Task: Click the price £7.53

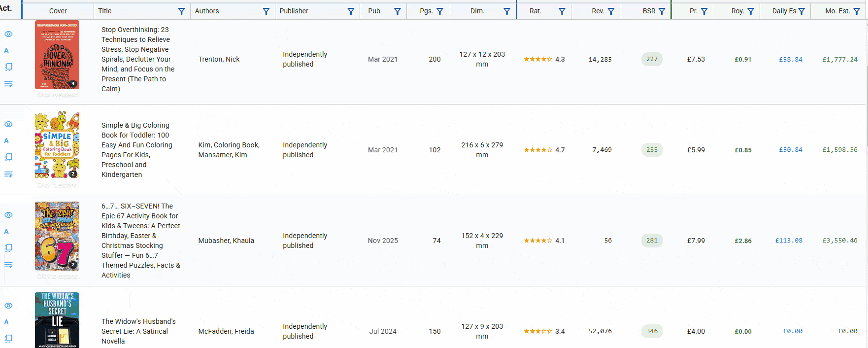Action: (x=696, y=59)
